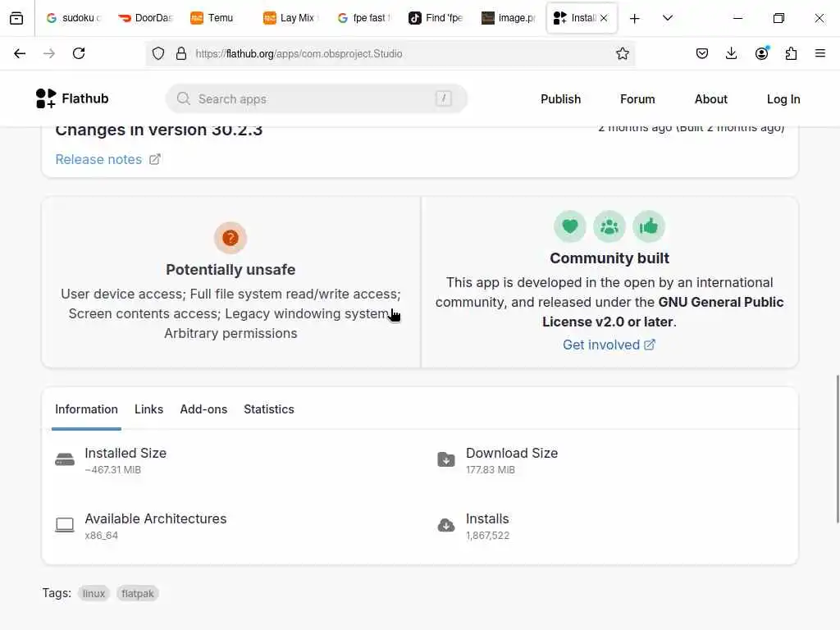Click the green heart community icon
This screenshot has height=630, width=840.
570,226
